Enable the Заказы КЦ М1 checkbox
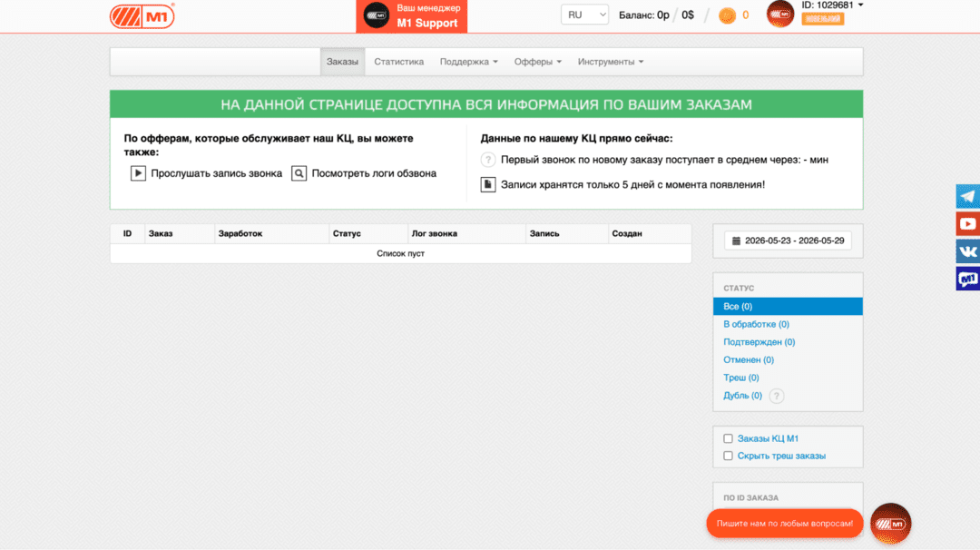Viewport: 980px width, 550px height. click(728, 438)
